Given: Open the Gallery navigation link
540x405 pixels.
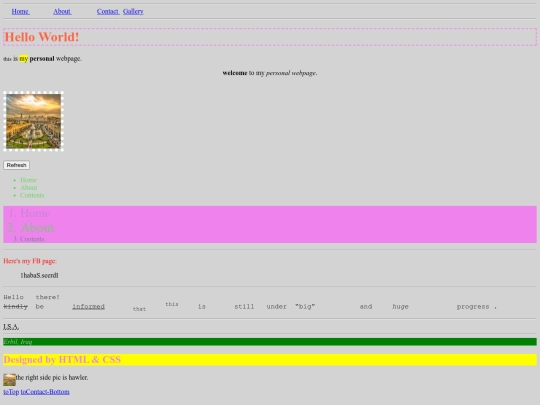Looking at the screenshot, I should 133,11.
